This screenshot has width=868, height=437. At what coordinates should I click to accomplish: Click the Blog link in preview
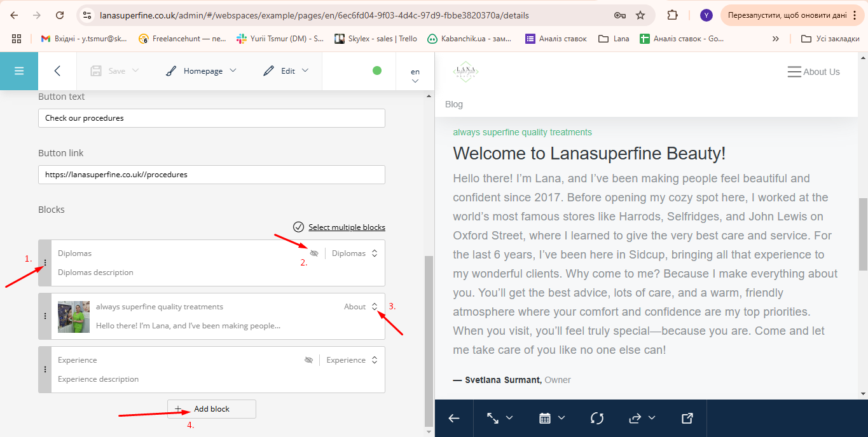pos(454,104)
